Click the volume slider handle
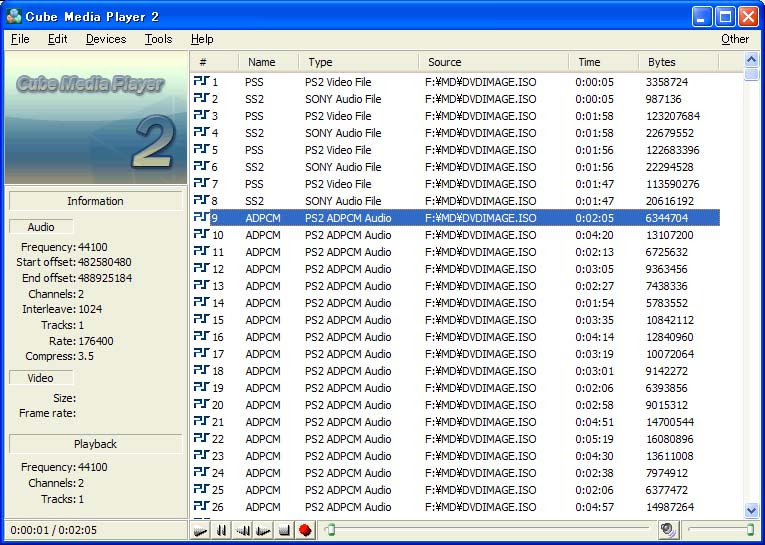This screenshot has width=765, height=545. 750,529
